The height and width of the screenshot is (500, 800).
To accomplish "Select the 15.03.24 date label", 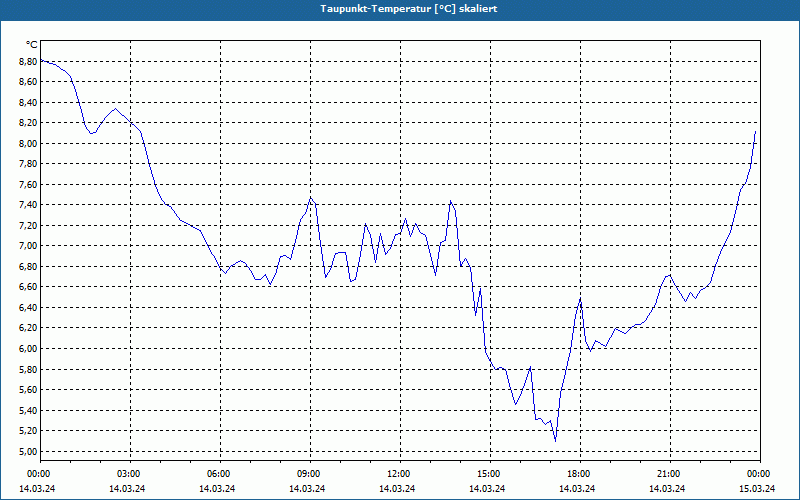I will (x=757, y=488).
